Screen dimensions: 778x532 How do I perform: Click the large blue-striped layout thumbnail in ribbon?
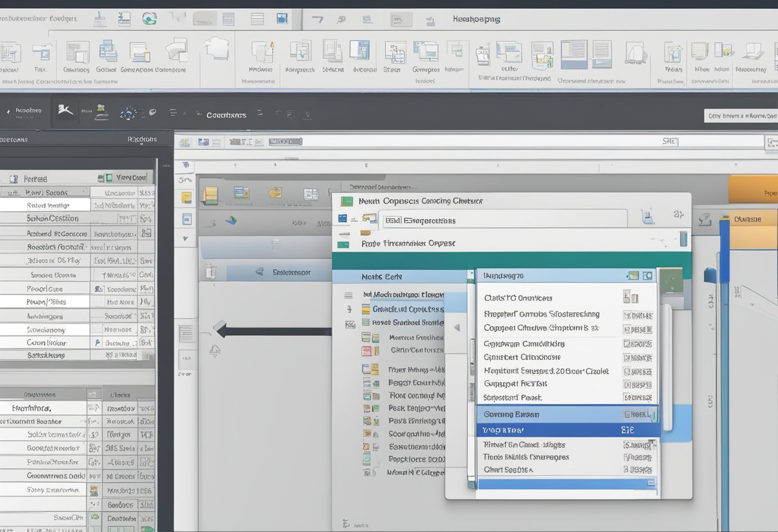[574, 54]
